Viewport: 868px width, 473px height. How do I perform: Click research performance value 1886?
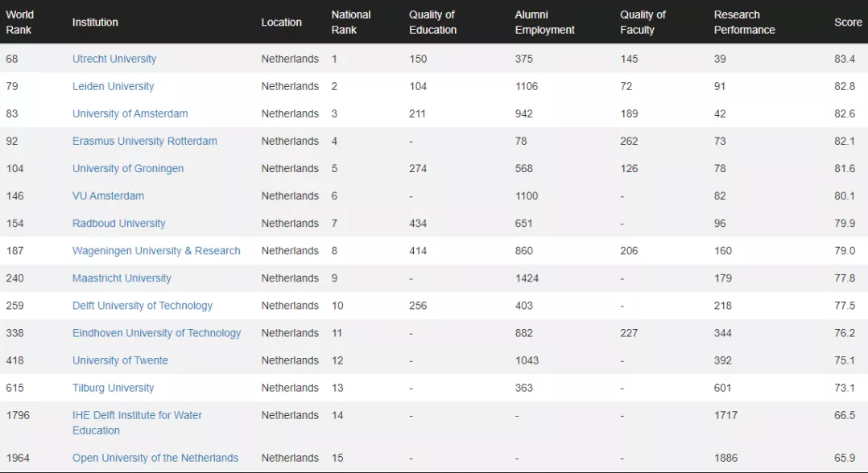point(725,458)
